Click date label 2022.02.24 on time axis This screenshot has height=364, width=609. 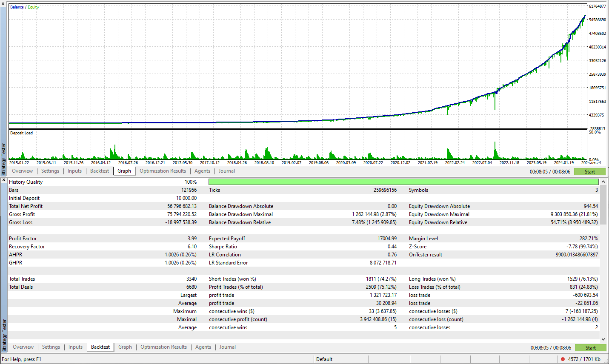[x=455, y=163]
